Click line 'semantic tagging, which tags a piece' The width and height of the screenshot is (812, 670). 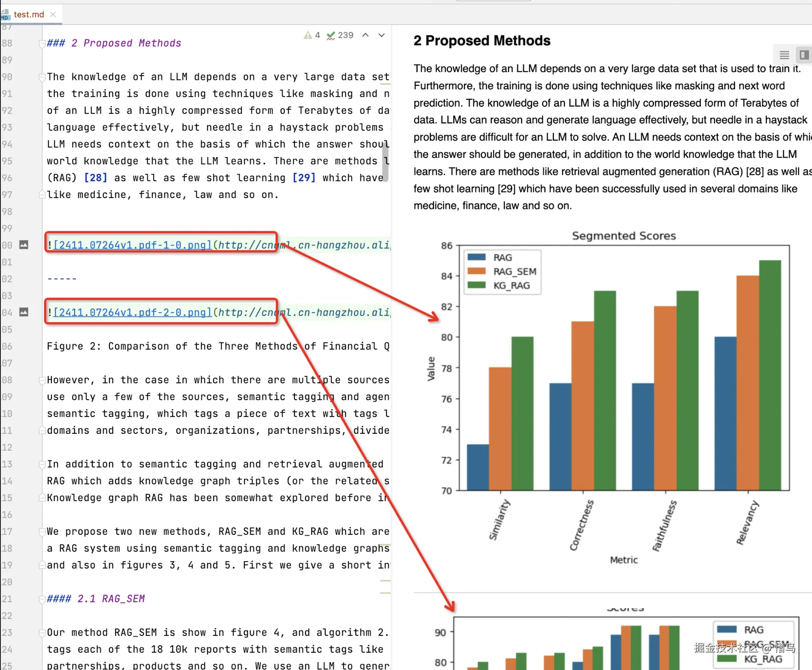tap(218, 414)
